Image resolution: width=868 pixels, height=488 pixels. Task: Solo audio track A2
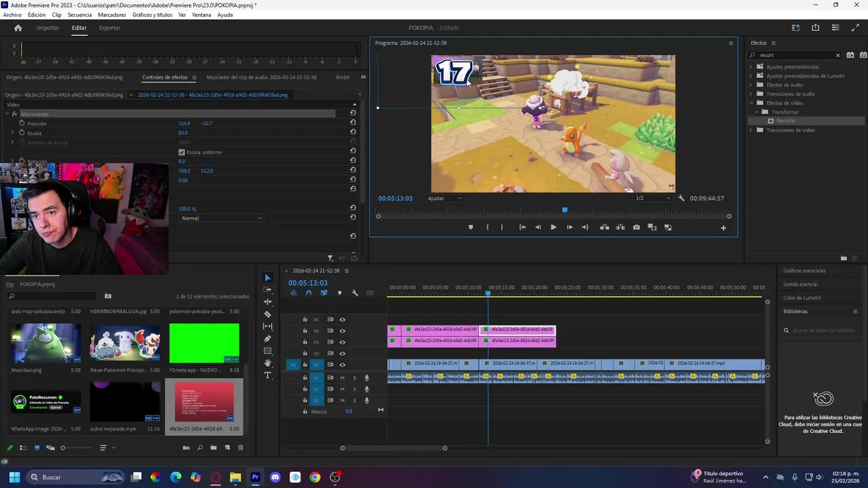[x=354, y=390]
